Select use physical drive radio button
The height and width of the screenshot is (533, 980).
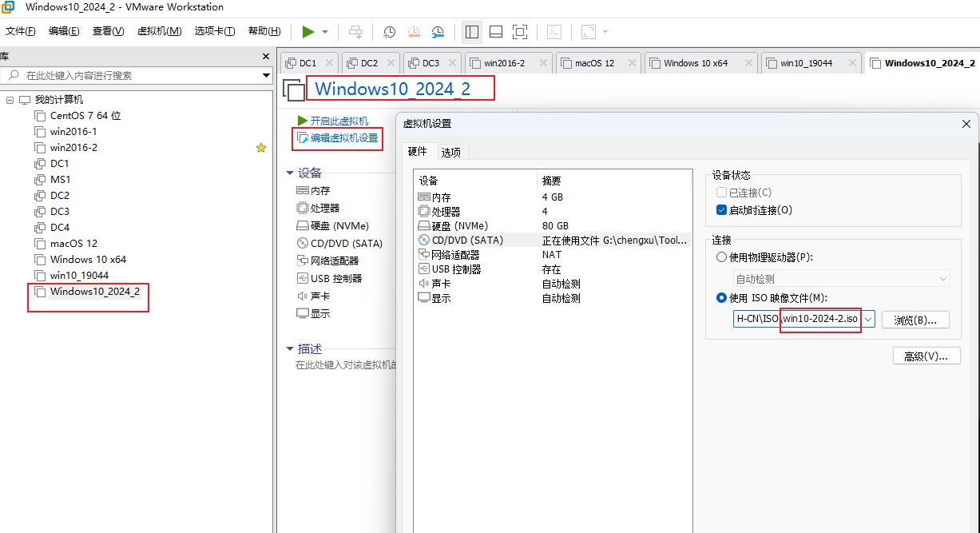tap(722, 257)
